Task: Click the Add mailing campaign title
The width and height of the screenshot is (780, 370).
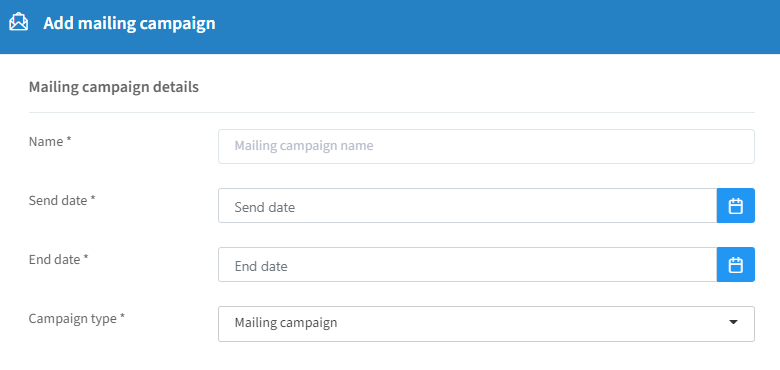Action: (129, 23)
